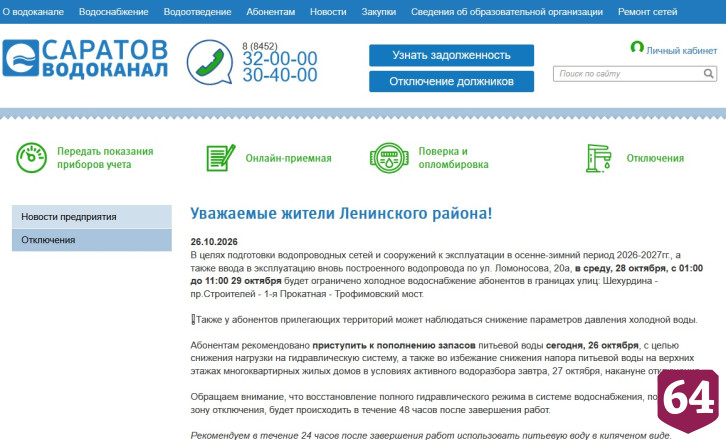This screenshot has width=726, height=440.
Task: Click the phone number 30-40-00
Action: click(x=280, y=75)
